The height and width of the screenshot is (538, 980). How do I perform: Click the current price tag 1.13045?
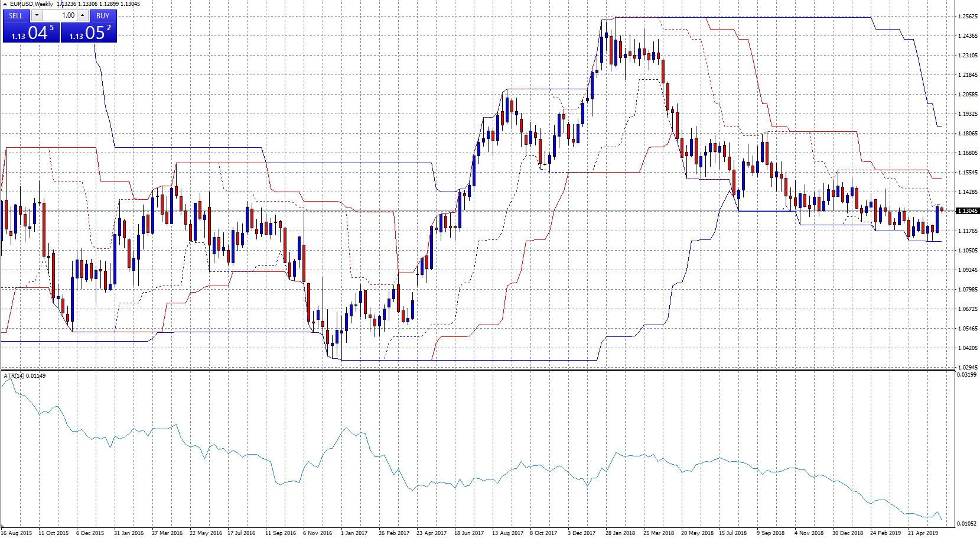pos(968,210)
